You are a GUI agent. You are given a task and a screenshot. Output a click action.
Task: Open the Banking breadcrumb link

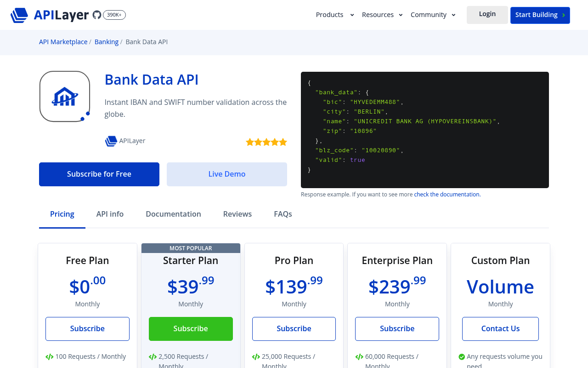pyautogui.click(x=107, y=42)
